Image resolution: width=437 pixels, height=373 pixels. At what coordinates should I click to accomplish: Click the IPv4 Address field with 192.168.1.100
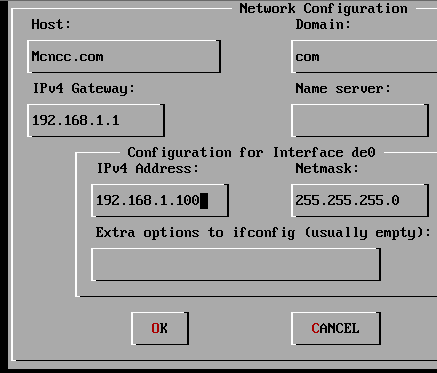point(160,200)
